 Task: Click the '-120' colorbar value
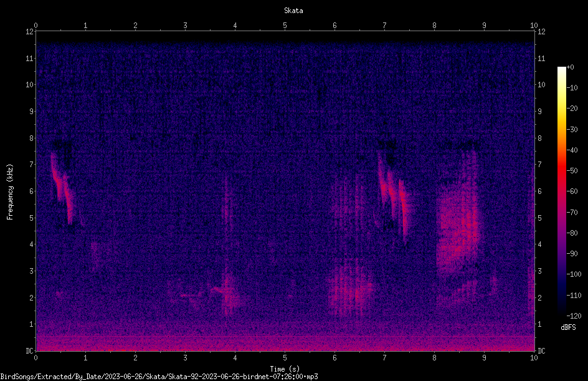(574, 316)
